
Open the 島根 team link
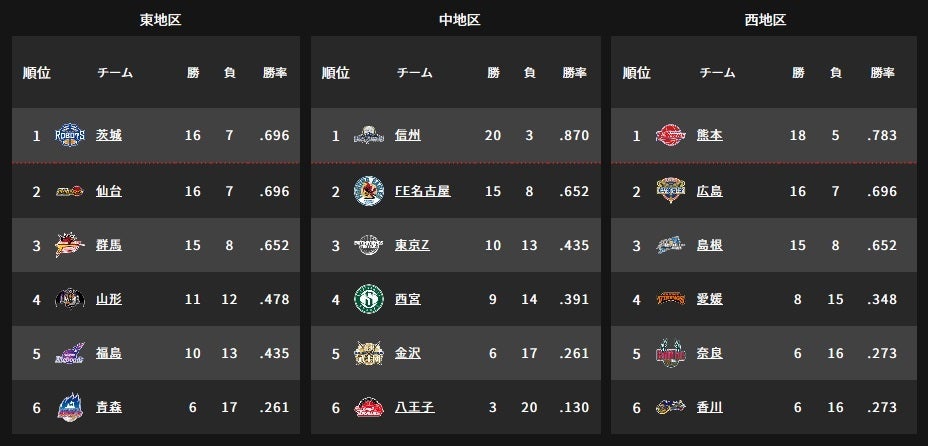click(x=710, y=245)
